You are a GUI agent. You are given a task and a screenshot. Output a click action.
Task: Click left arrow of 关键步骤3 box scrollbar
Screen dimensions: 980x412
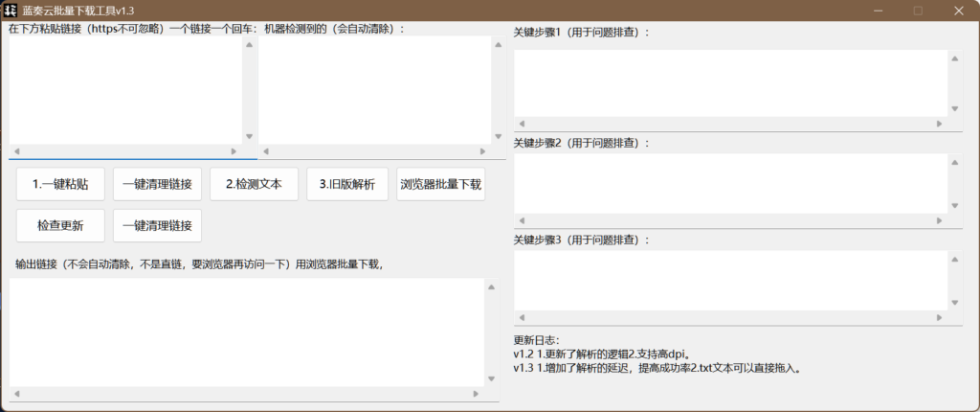coord(523,318)
